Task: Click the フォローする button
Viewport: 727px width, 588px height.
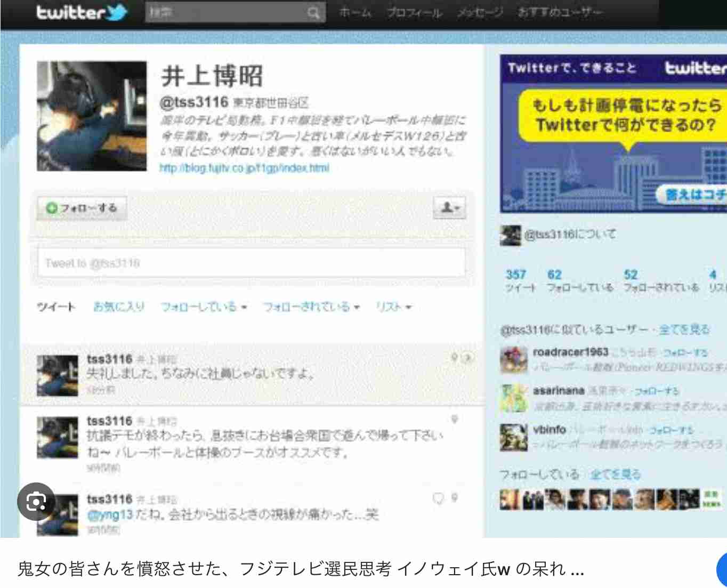Action: point(82,208)
